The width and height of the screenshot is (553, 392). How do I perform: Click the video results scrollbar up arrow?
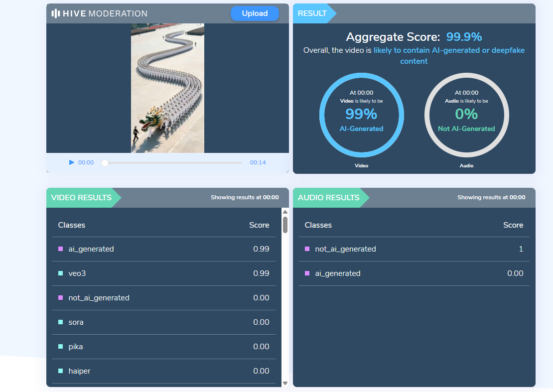tap(285, 212)
